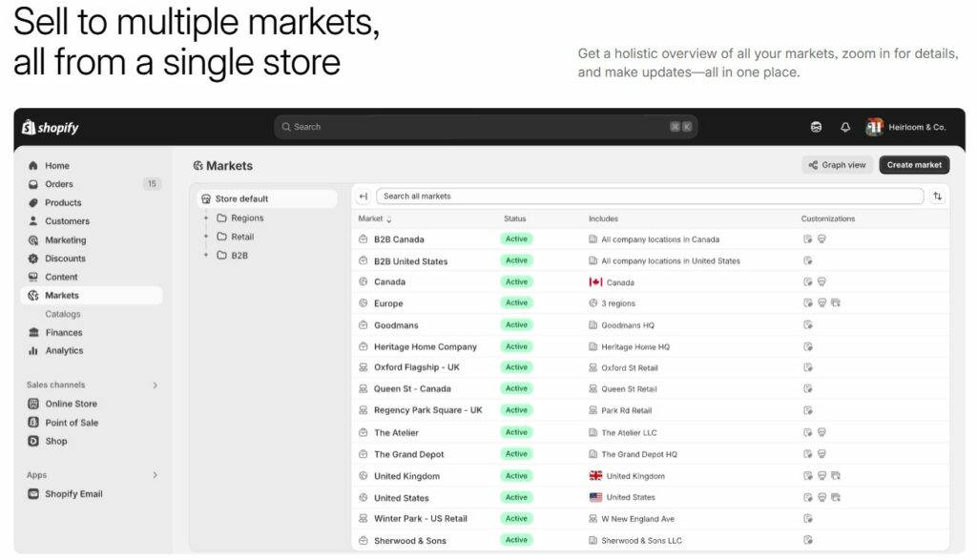Open the B2B Canada market
The width and height of the screenshot is (977, 560).
(399, 239)
